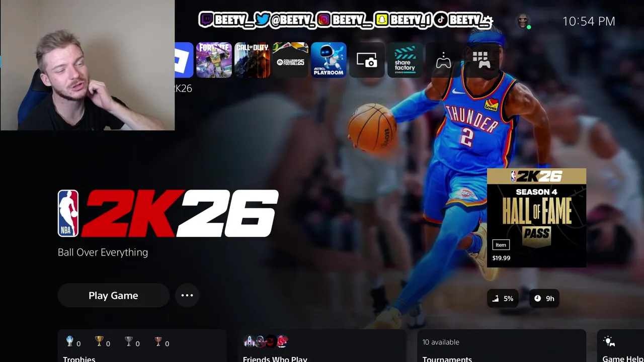Image resolution: width=644 pixels, height=362 pixels.
Task: Click the 'Ball Over Everything' tagline
Action: (x=103, y=252)
